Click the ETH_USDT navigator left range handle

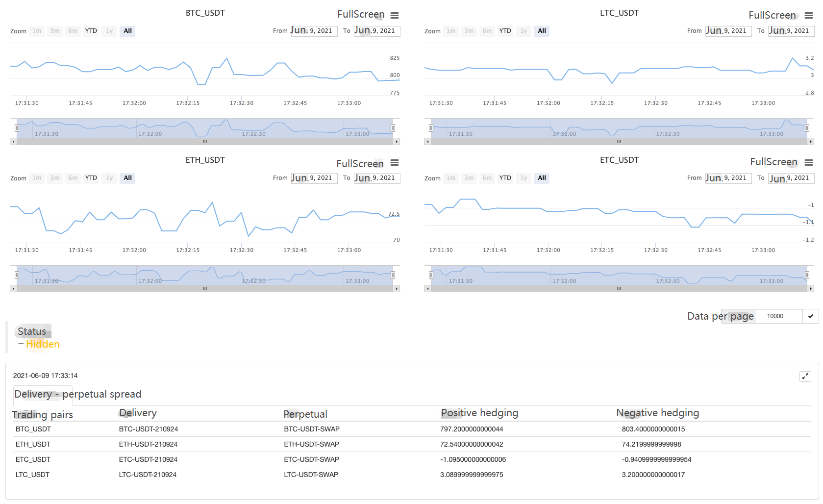click(17, 275)
